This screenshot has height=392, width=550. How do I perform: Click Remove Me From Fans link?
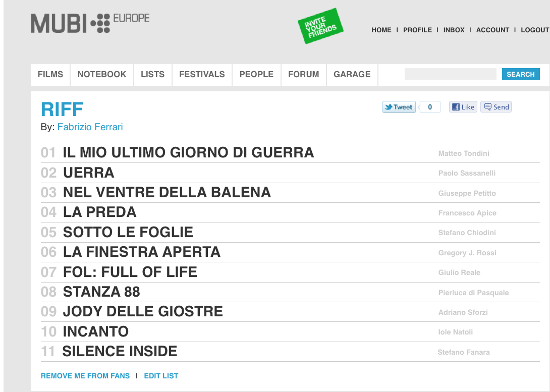point(85,376)
